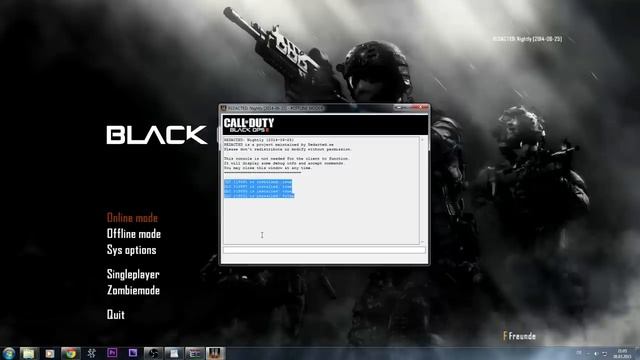This screenshot has width=640, height=360.
Task: Open the Windows Start menu
Action: [x=9, y=353]
